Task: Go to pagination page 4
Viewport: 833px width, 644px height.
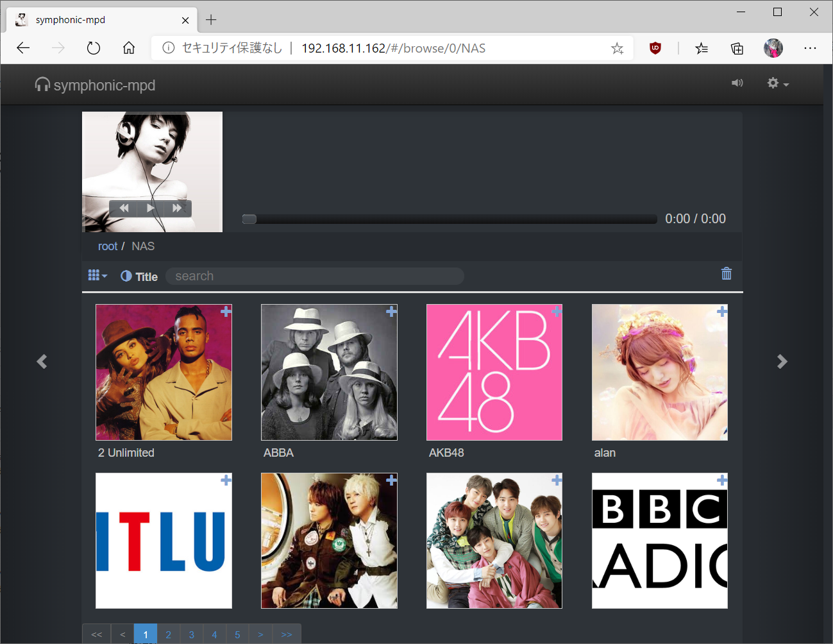Action: 215,634
